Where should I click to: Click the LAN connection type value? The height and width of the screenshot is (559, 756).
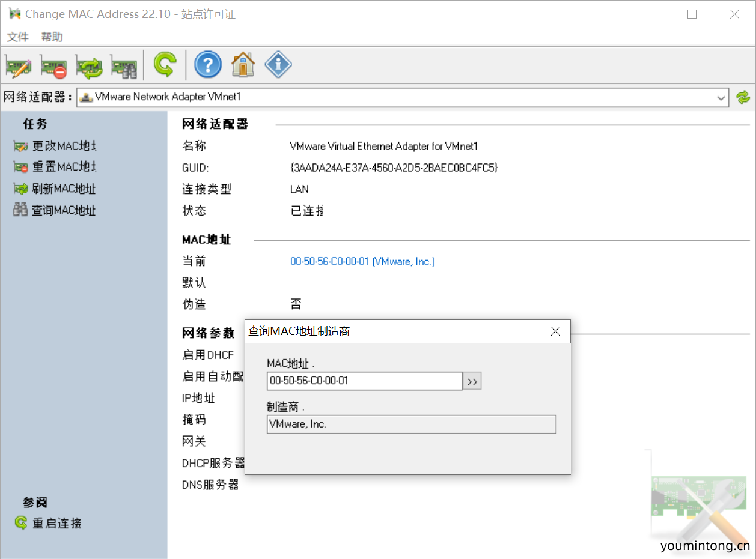pos(299,189)
